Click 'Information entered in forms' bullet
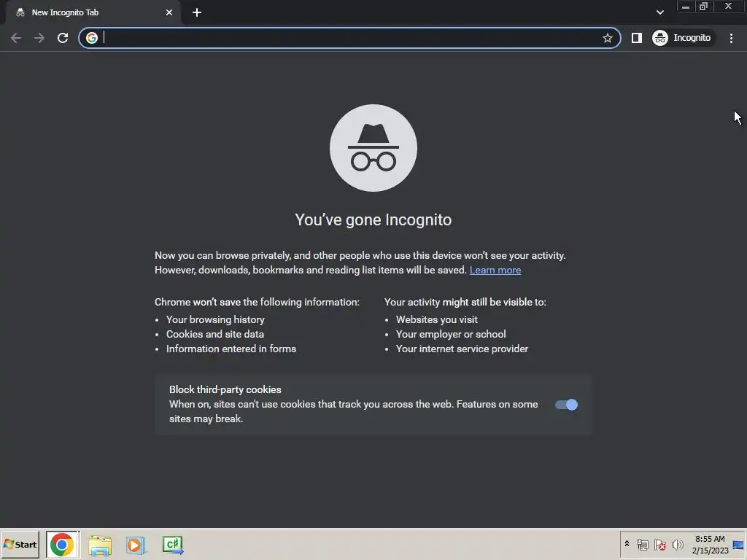This screenshot has width=747, height=560. (x=231, y=349)
